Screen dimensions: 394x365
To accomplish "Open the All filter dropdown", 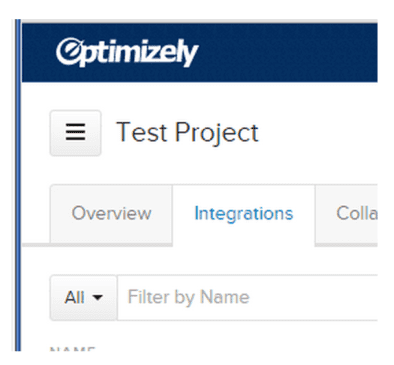I will [83, 297].
